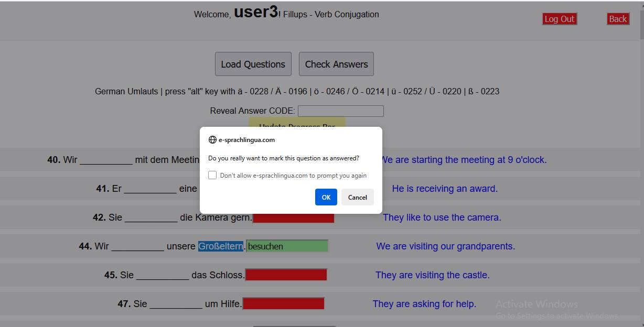
Task: Click the German Umlauts hint line
Action: [297, 91]
